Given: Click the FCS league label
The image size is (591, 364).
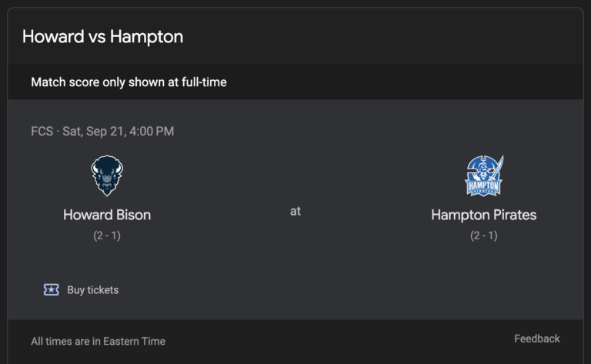Looking at the screenshot, I should [x=42, y=131].
